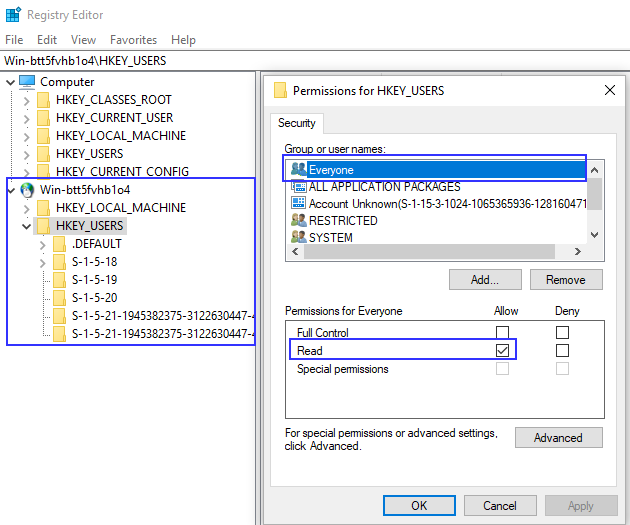This screenshot has height=525, width=630.
Task: Click the S-1-5-18 folder icon
Action: [59, 262]
